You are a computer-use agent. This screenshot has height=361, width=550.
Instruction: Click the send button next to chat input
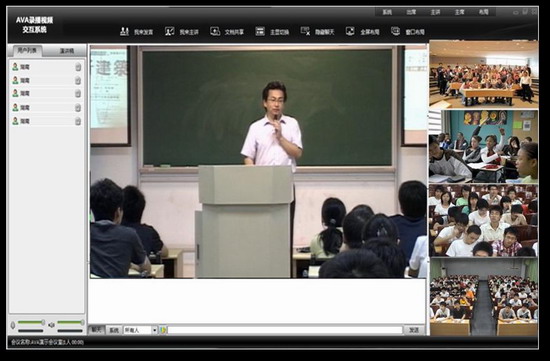(414, 330)
